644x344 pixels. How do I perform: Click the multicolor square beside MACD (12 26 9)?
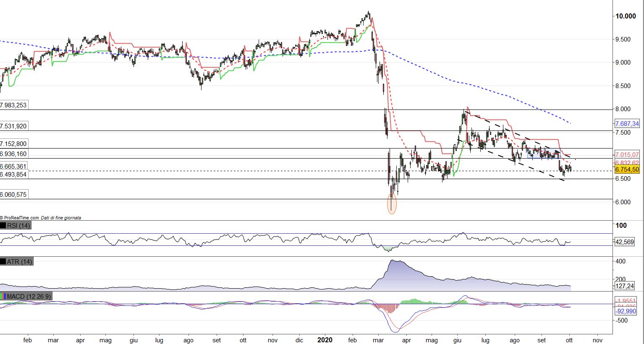(x=3, y=297)
